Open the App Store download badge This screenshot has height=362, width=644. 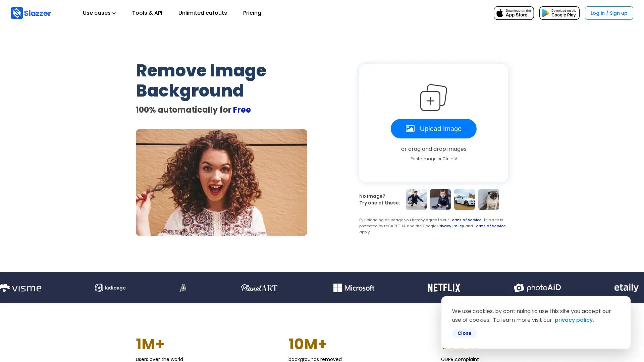click(514, 13)
